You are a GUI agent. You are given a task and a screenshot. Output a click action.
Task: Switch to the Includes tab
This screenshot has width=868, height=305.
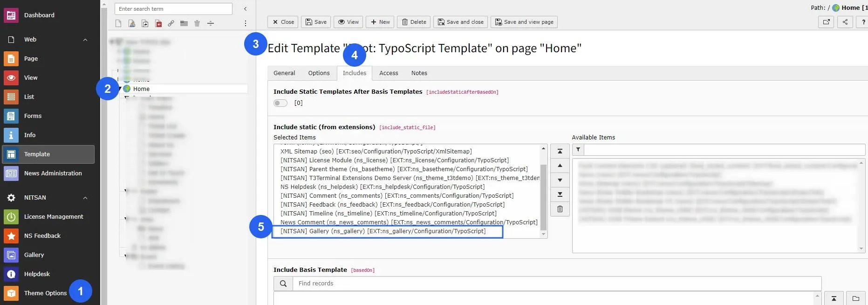click(355, 73)
